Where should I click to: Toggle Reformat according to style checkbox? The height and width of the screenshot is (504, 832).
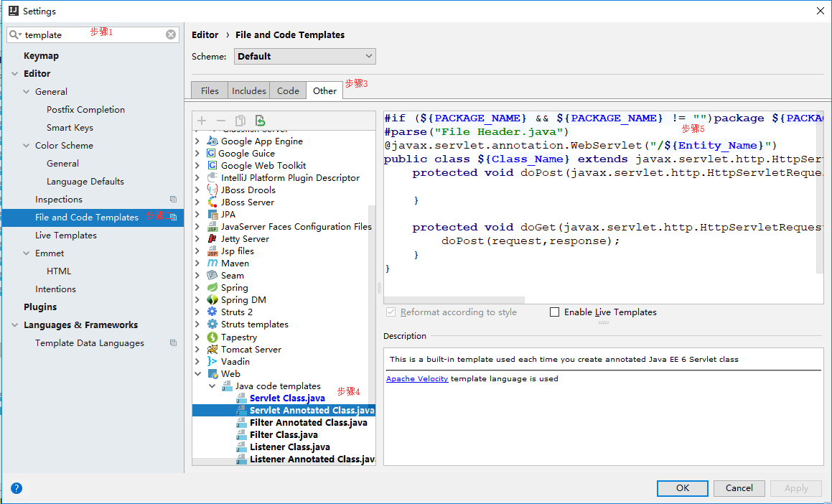pyautogui.click(x=391, y=312)
